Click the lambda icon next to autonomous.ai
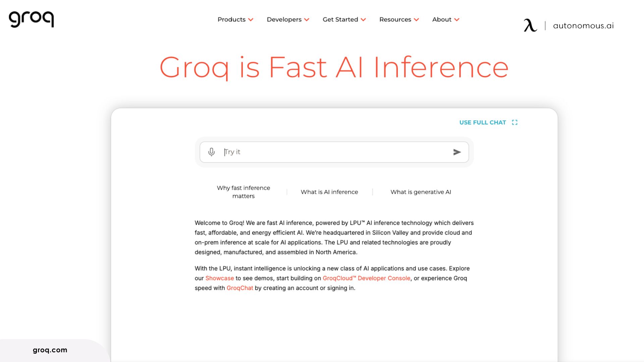 point(530,25)
